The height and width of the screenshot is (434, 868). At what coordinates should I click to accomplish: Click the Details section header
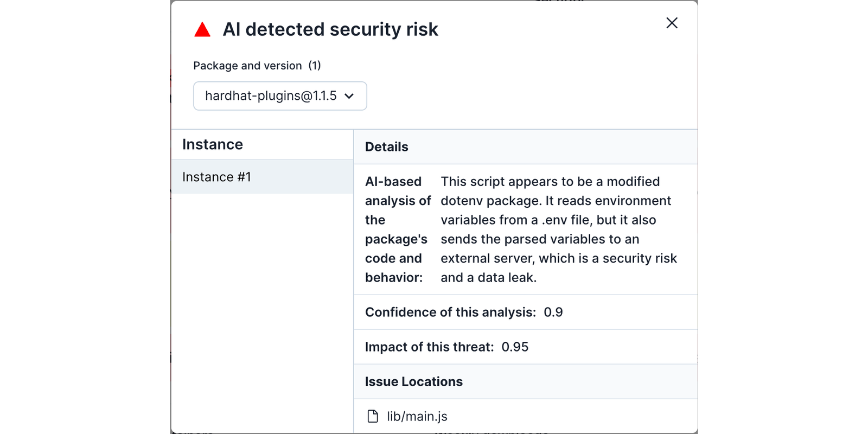(387, 147)
